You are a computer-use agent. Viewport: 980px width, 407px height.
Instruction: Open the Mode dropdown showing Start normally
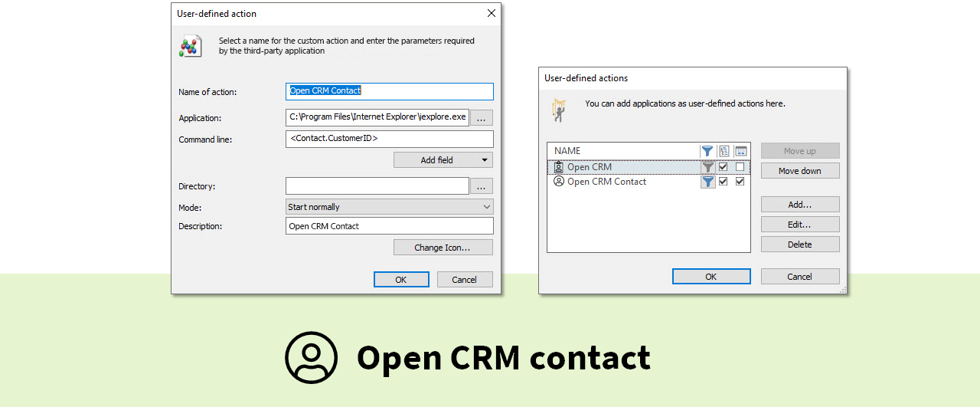[389, 207]
